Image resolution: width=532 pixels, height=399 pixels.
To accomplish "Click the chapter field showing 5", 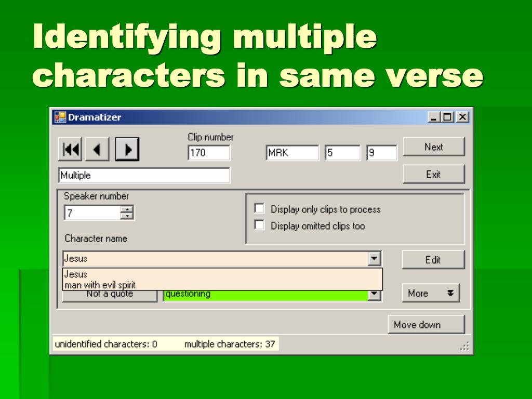I will pyautogui.click(x=342, y=153).
